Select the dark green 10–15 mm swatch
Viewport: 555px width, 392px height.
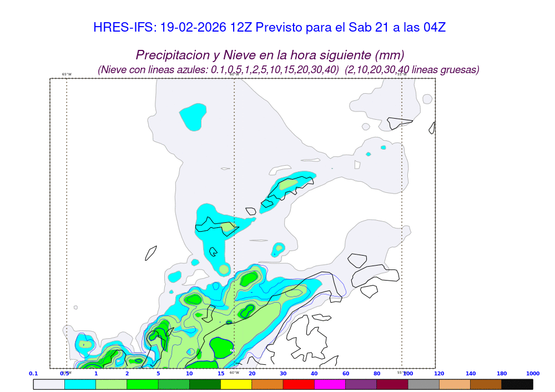(205, 384)
